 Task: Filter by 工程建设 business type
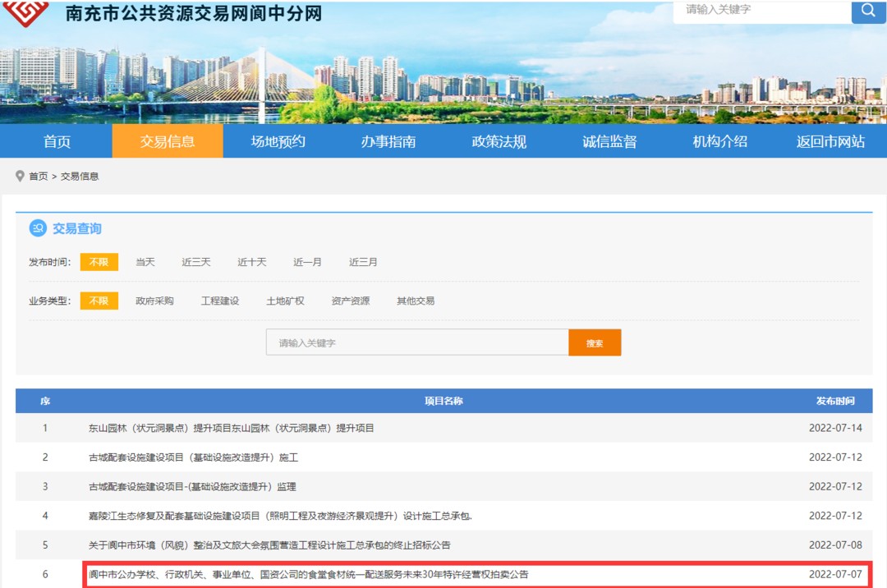220,301
